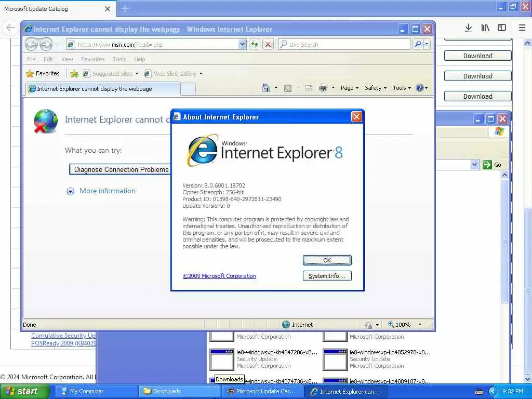532x399 pixels.
Task: Click the Read Mail icon in command bar
Action: (x=309, y=88)
